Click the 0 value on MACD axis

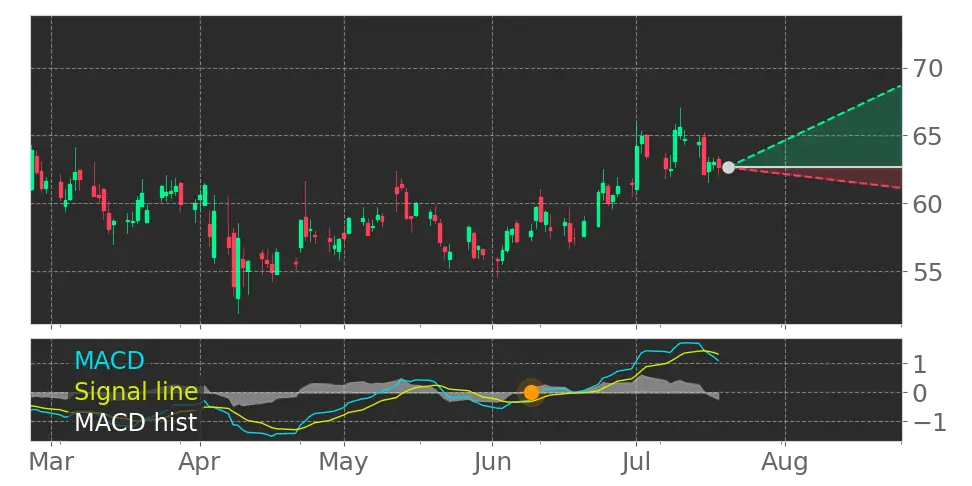coord(921,392)
